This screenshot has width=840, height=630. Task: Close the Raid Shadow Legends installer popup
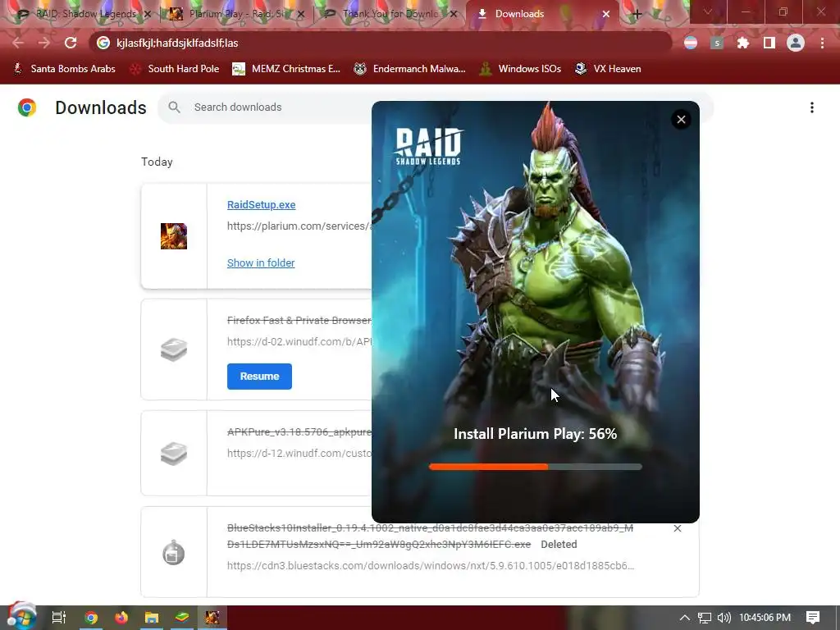tap(681, 120)
